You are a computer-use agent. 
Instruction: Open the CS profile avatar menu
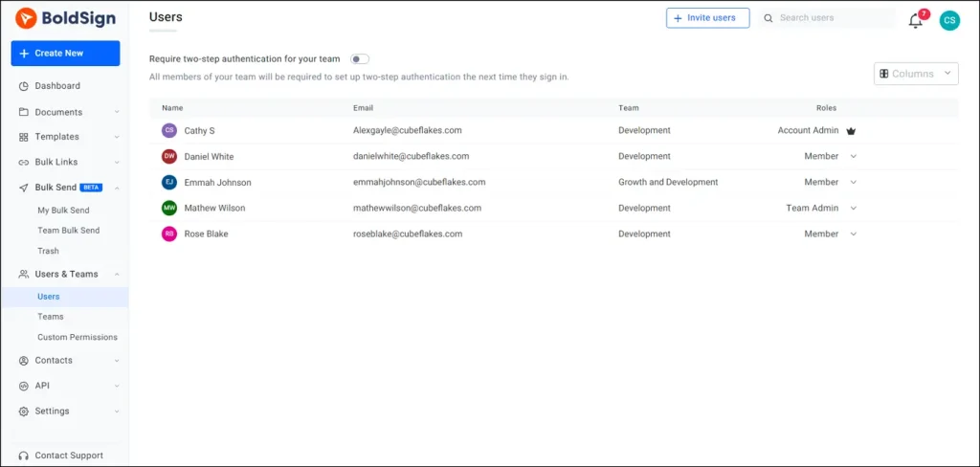(x=949, y=21)
